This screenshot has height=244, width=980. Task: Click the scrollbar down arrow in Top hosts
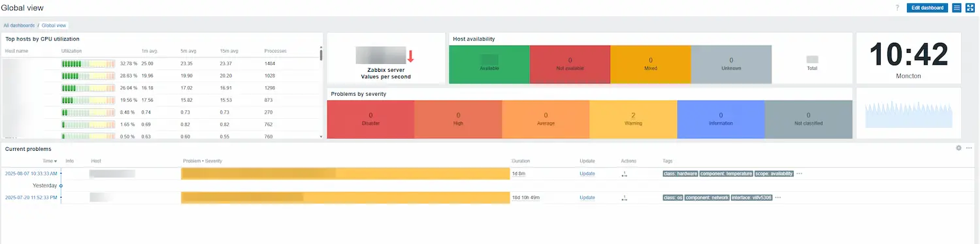coord(321,137)
